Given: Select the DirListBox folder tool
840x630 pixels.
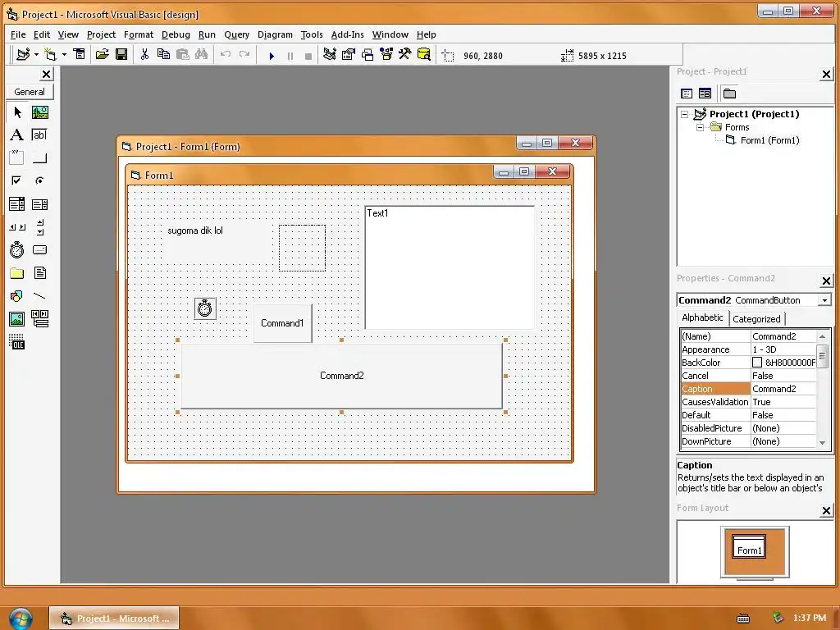Looking at the screenshot, I should point(17,273).
